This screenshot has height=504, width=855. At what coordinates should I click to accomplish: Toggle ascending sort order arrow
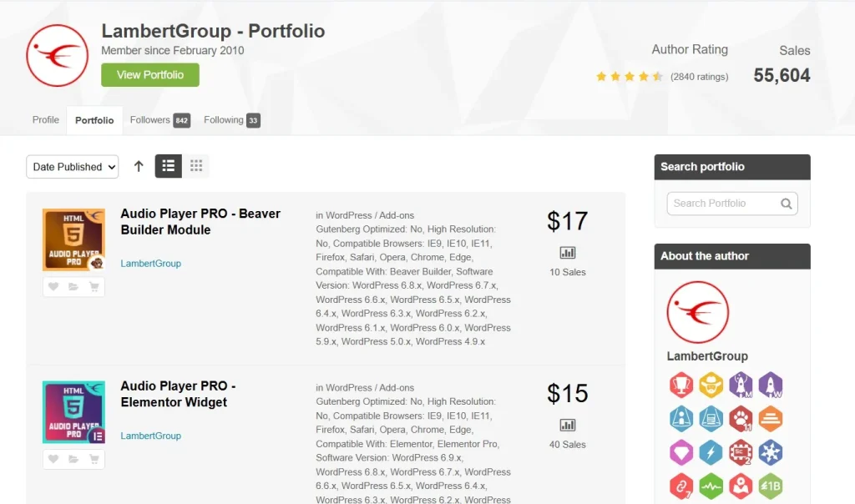(139, 166)
